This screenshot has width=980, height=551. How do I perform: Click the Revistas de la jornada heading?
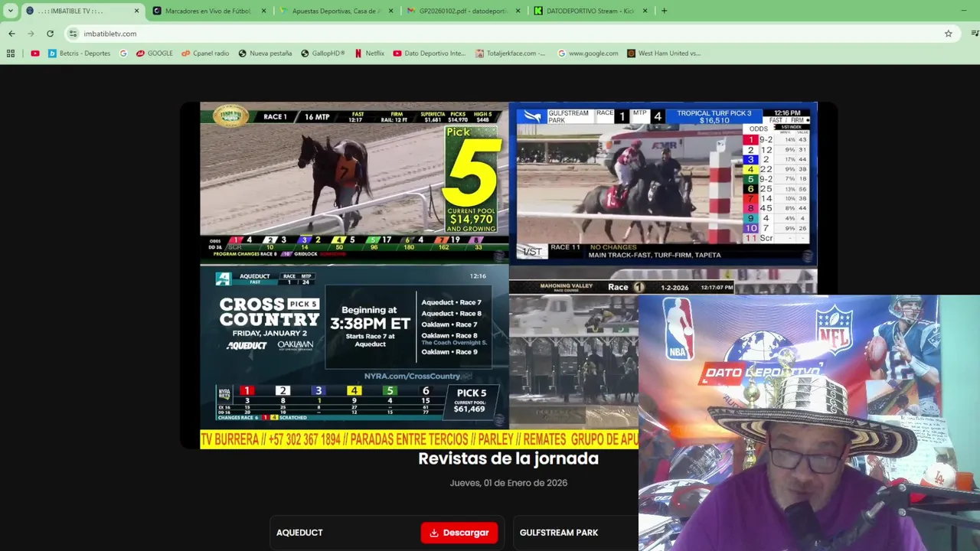tap(508, 458)
